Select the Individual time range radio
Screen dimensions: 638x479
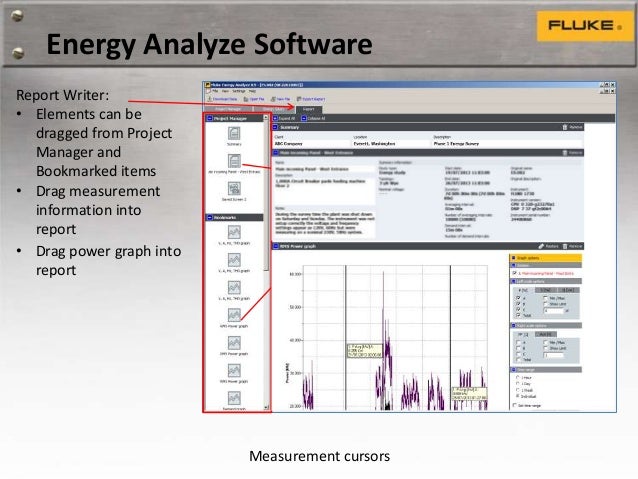click(518, 396)
